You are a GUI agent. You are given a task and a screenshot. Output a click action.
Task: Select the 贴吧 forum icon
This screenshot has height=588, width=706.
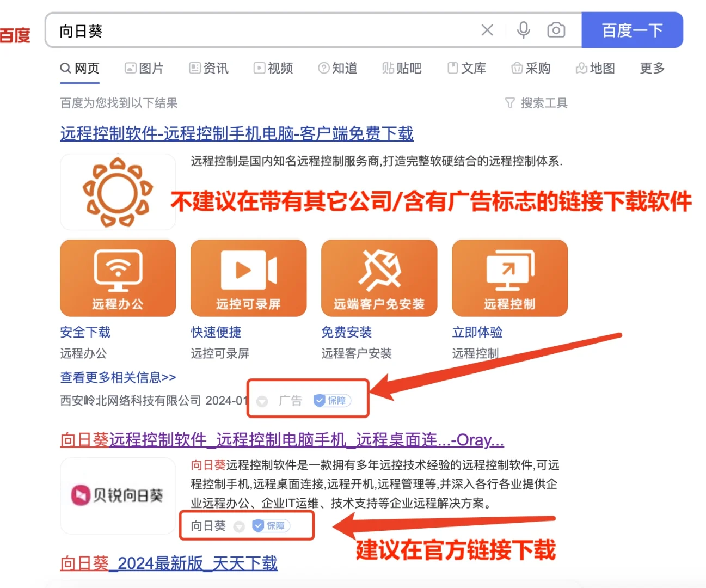(388, 68)
